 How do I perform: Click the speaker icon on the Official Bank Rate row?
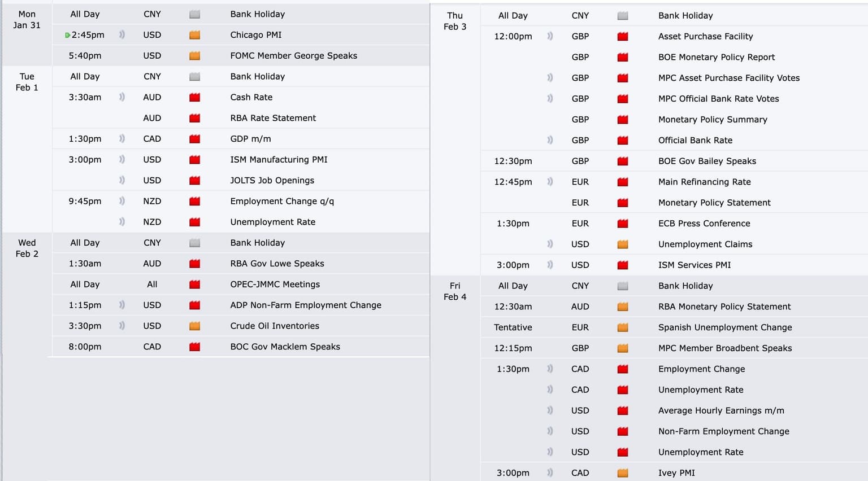click(x=550, y=140)
